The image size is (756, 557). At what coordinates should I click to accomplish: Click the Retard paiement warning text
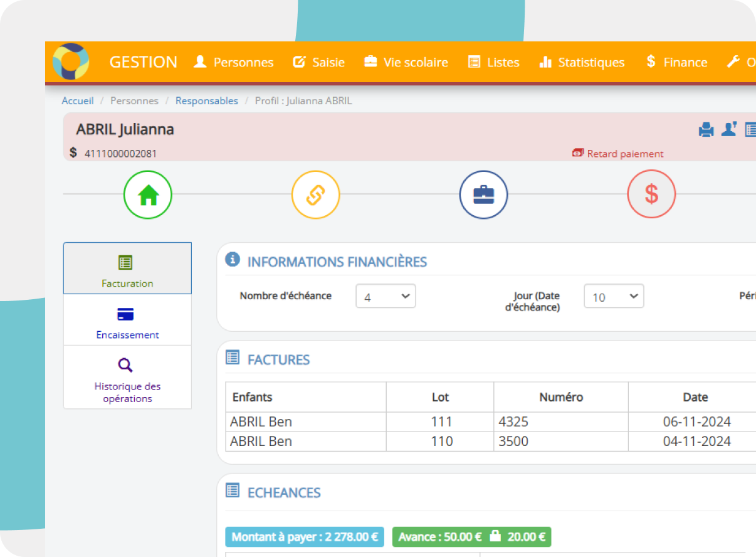[x=625, y=154]
